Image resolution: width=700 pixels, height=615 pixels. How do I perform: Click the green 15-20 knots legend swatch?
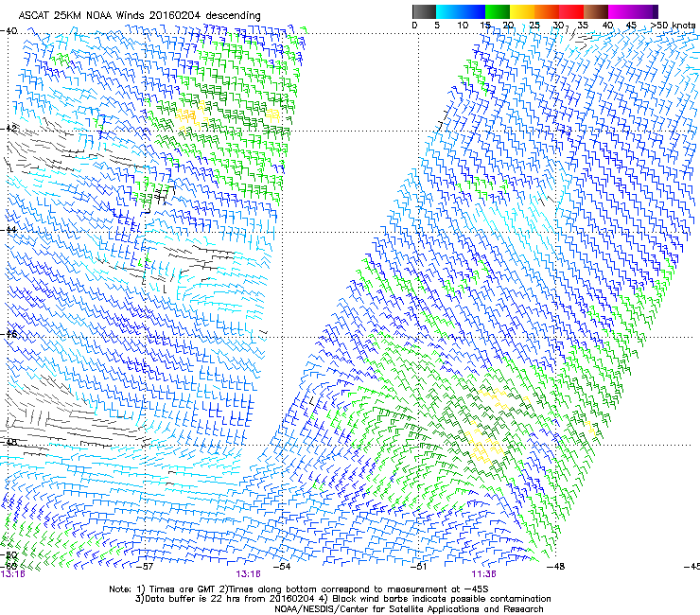tap(498, 11)
